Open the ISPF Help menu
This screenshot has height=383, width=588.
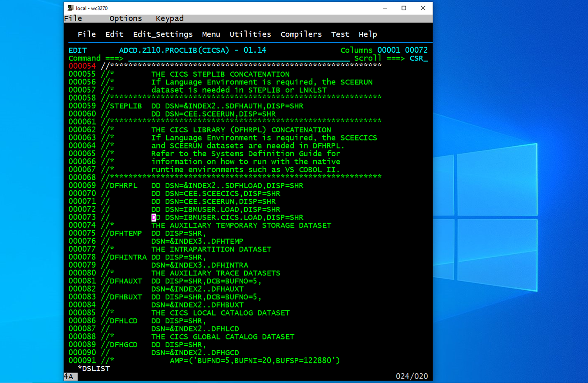(368, 34)
